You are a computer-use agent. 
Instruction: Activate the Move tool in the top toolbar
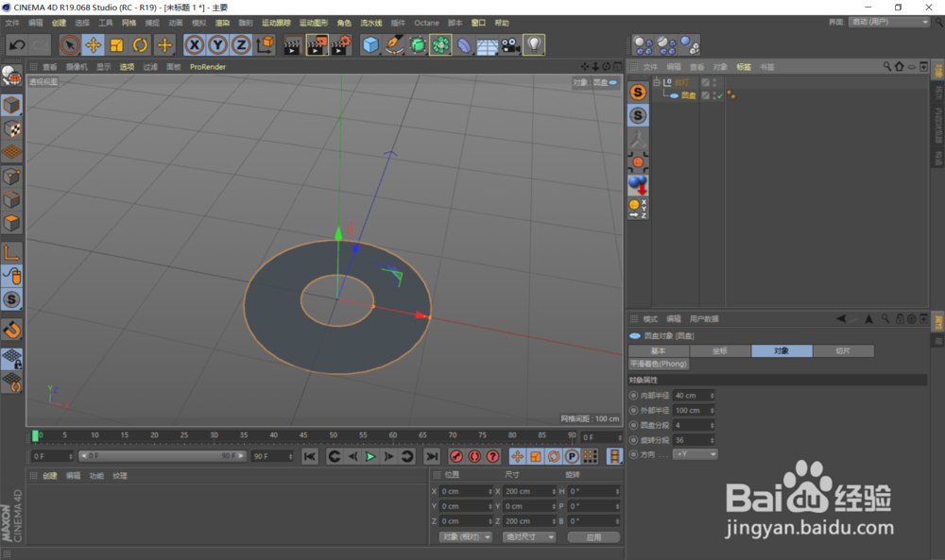click(93, 45)
